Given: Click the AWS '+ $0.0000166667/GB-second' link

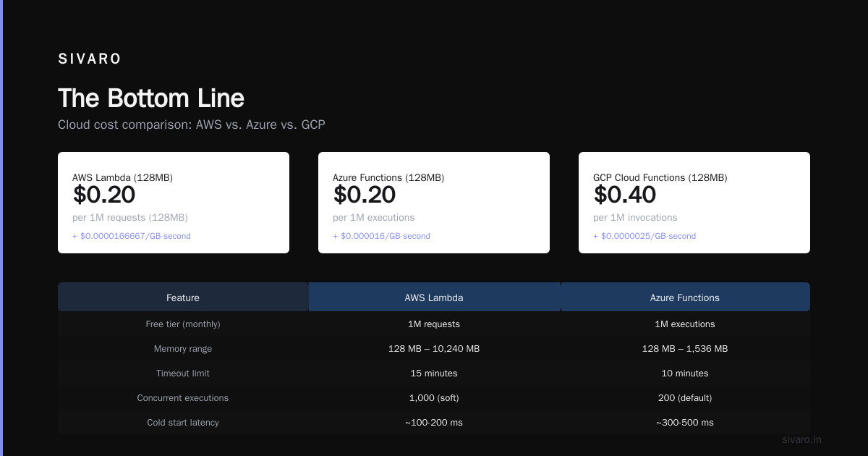Looking at the screenshot, I should coord(132,236).
